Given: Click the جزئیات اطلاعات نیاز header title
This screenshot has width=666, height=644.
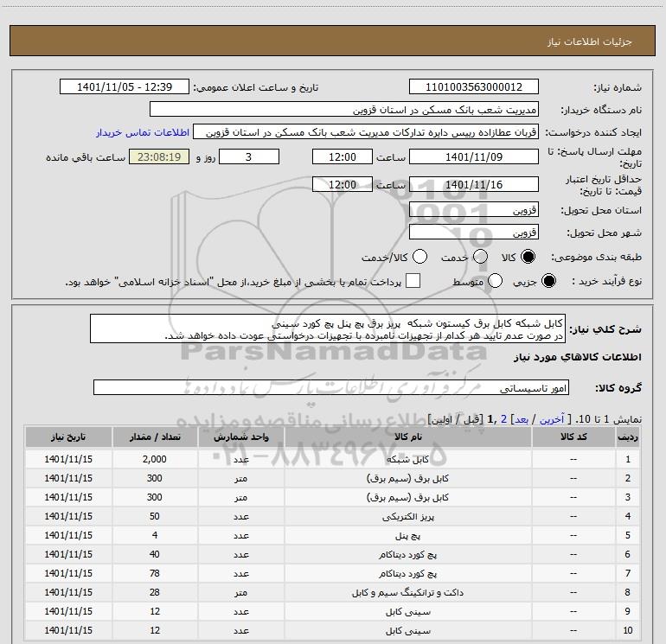Looking at the screenshot, I should (x=589, y=41).
